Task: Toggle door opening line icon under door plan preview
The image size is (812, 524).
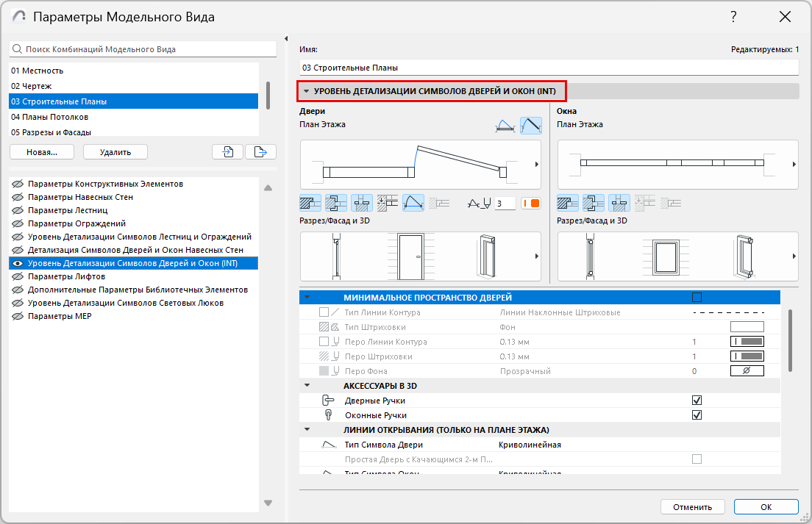Action: (x=414, y=204)
